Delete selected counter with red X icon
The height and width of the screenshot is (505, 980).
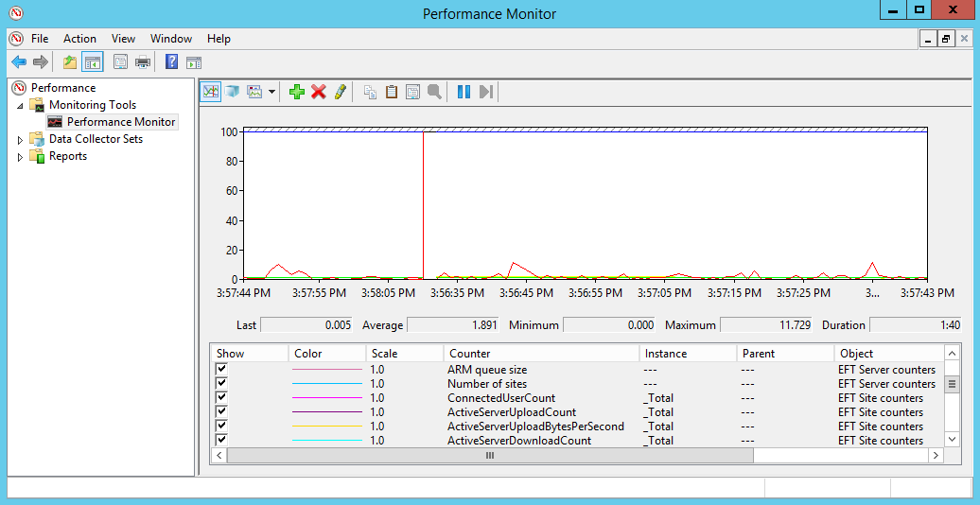(319, 92)
